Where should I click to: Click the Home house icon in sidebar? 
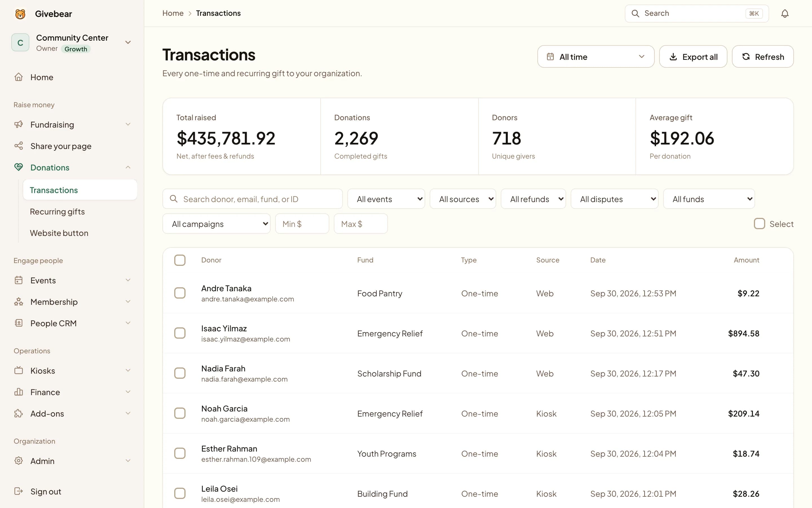coord(18,77)
